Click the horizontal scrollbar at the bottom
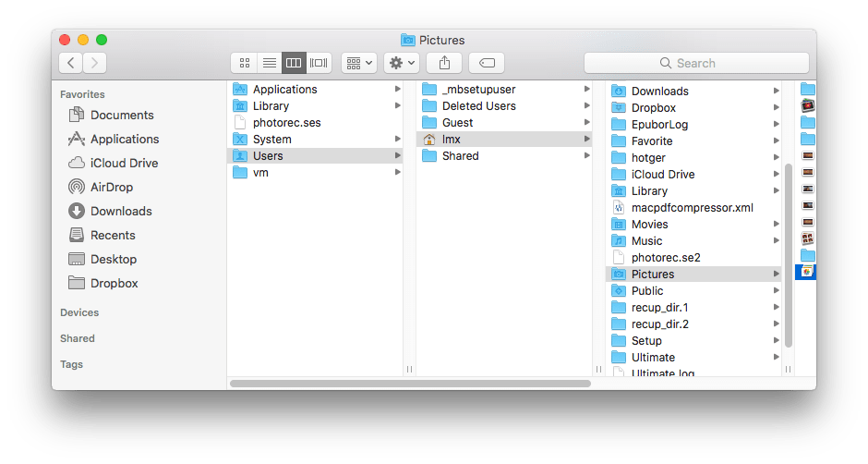This screenshot has height=464, width=868. 410,384
